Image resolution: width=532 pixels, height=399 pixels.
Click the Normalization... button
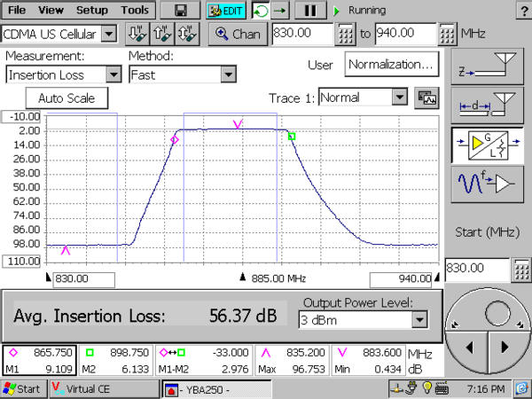[393, 65]
